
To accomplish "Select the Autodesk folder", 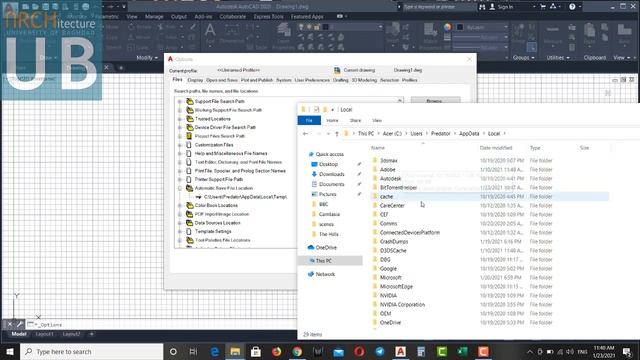I will tap(390, 178).
